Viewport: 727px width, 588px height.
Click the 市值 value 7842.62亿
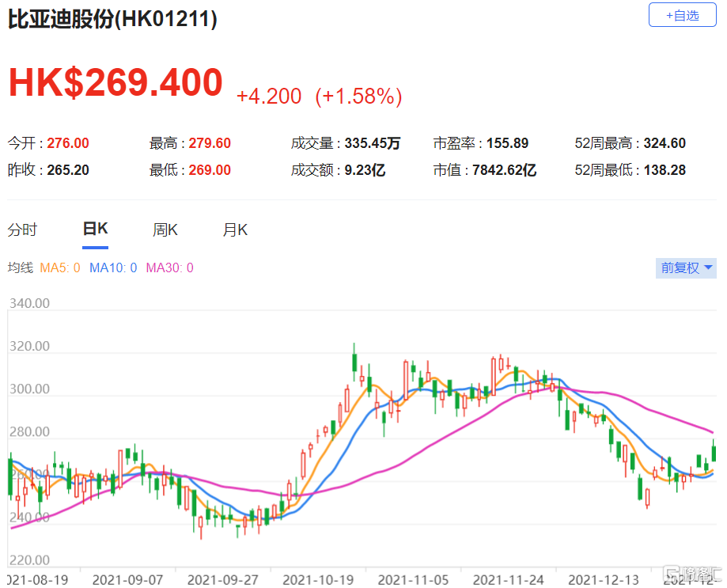point(505,169)
